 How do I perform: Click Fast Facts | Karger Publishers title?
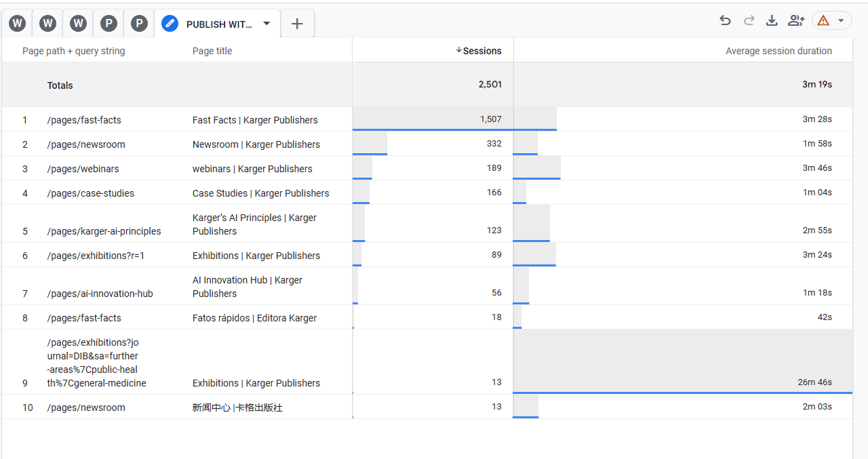pos(255,120)
